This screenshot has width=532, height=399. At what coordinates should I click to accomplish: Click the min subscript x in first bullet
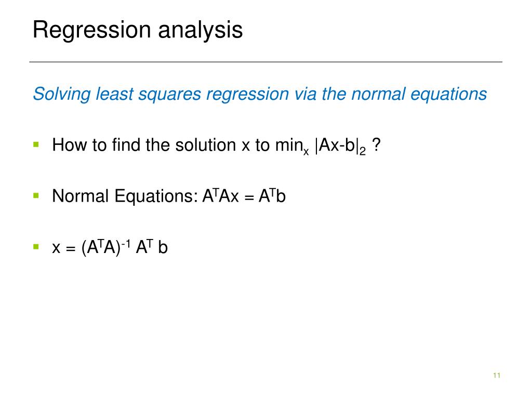click(306, 152)
